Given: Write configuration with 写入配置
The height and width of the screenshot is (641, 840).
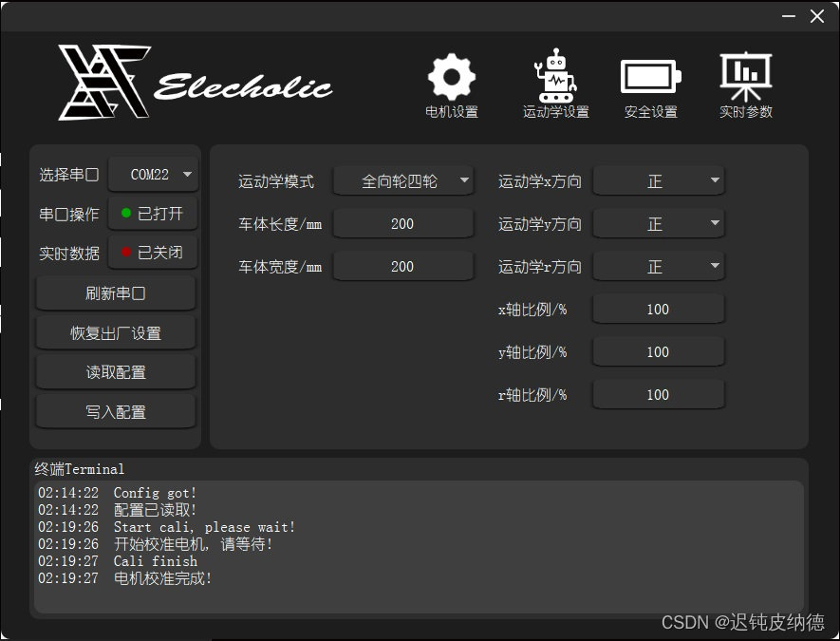Looking at the screenshot, I should [115, 411].
